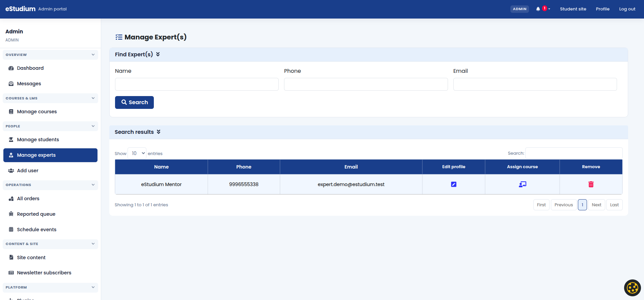Click the Site content document icon
644x300 pixels.
point(11,258)
